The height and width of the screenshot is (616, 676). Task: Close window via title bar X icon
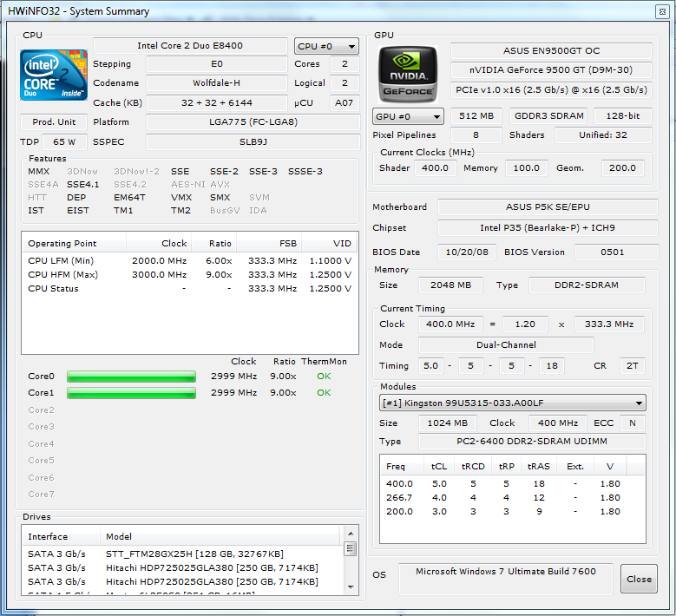(x=662, y=11)
